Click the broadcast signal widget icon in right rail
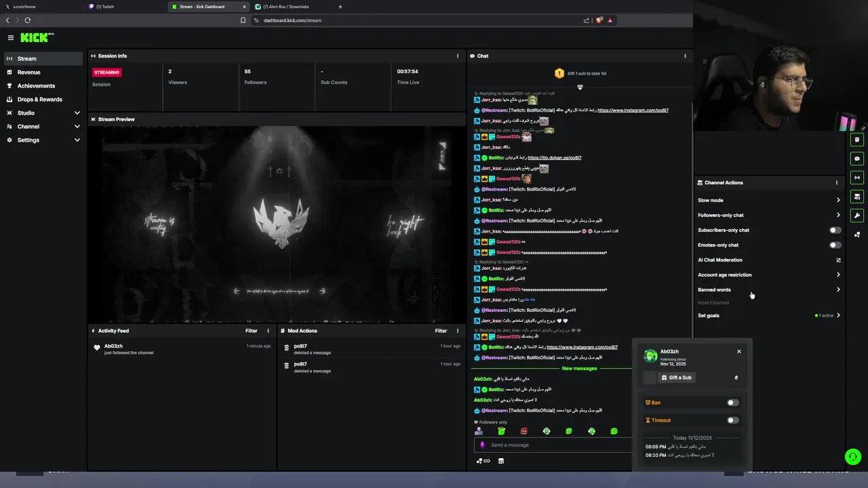 (857, 178)
